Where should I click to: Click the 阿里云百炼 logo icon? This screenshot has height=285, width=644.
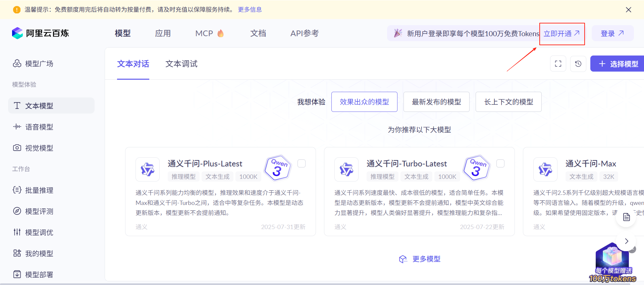pyautogui.click(x=17, y=33)
